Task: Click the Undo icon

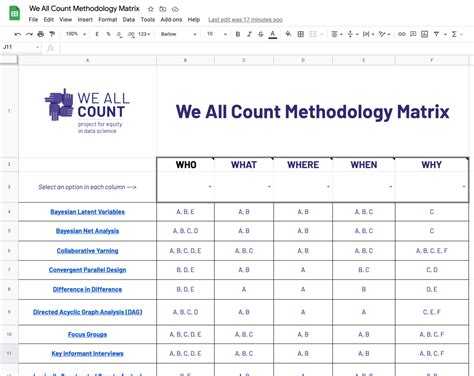Action: pos(18,34)
